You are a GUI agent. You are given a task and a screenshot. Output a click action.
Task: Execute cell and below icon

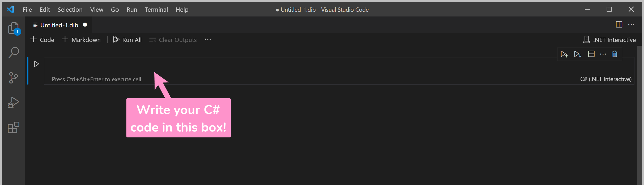tap(577, 54)
